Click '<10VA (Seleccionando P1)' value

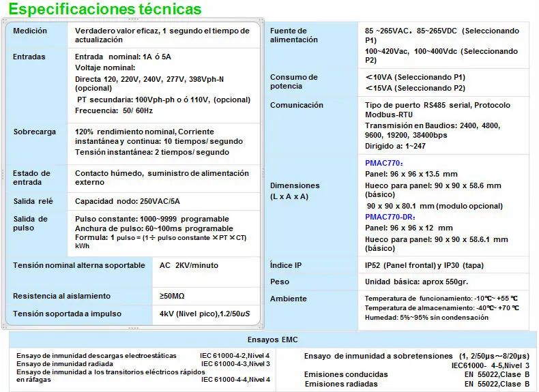(x=416, y=77)
